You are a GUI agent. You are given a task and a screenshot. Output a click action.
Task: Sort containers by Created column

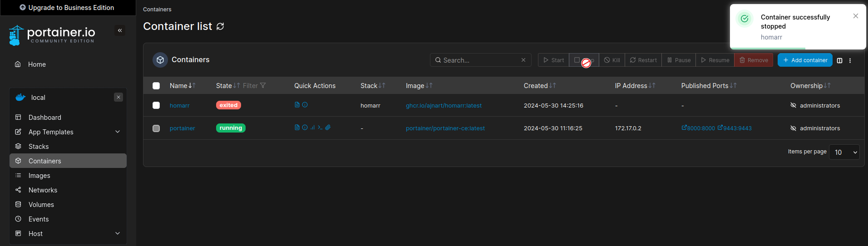tap(540, 86)
